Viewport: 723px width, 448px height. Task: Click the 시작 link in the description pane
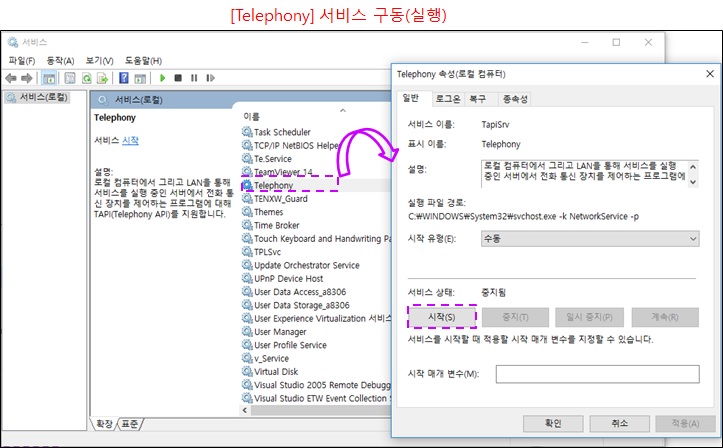coord(130,140)
